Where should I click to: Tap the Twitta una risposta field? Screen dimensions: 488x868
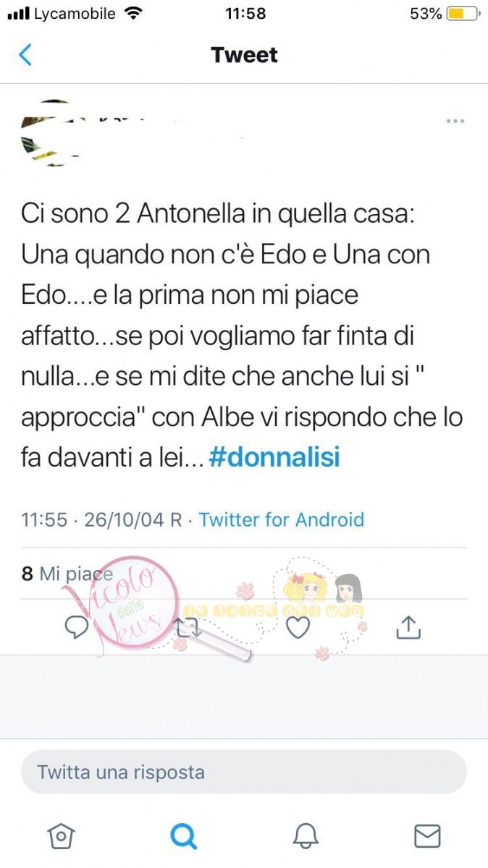[x=244, y=772]
